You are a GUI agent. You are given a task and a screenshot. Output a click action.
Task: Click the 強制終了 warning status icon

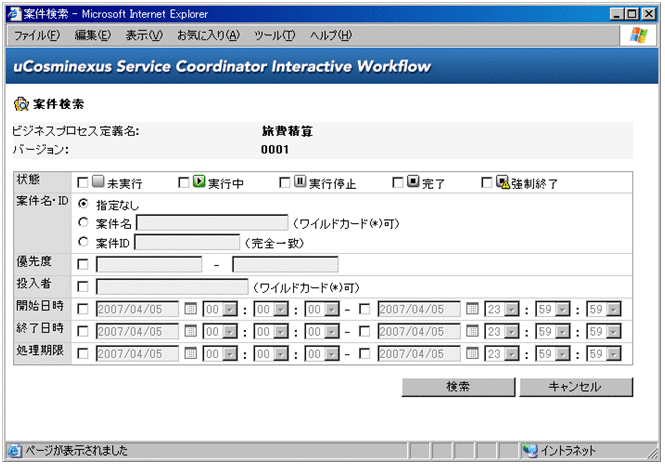(x=503, y=182)
